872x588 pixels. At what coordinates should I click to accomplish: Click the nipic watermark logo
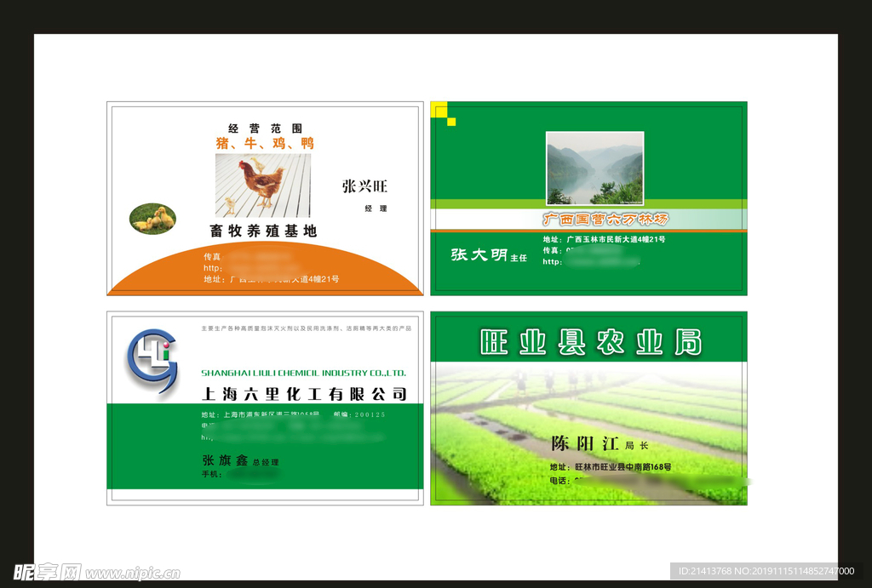point(47,573)
